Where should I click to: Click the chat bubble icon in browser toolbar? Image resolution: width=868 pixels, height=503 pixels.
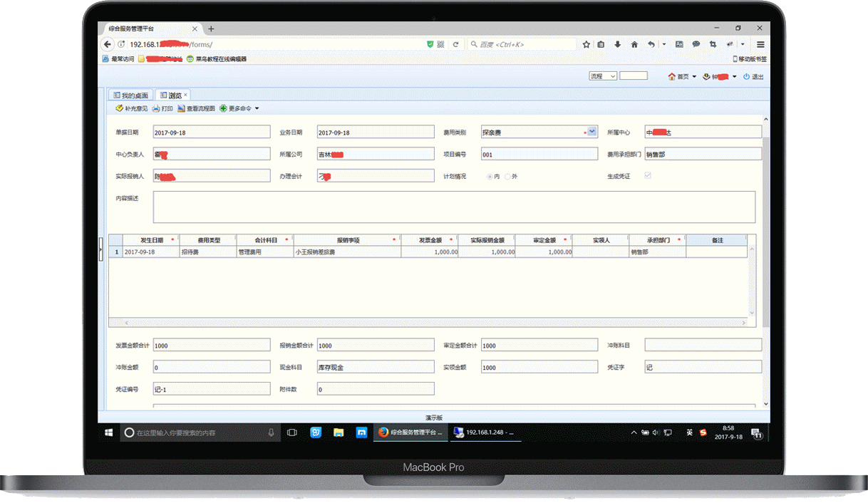click(696, 44)
